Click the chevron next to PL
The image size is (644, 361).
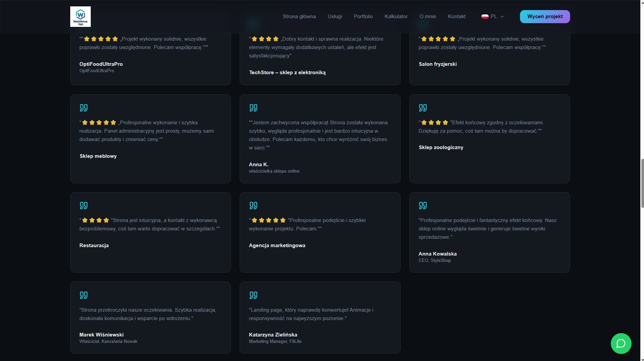tap(502, 16)
